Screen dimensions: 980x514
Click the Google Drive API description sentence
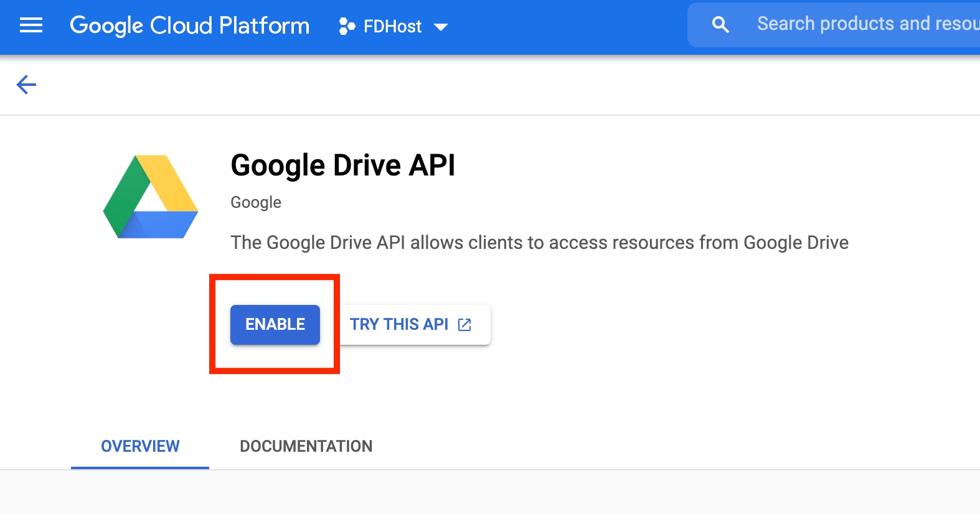[x=539, y=242]
